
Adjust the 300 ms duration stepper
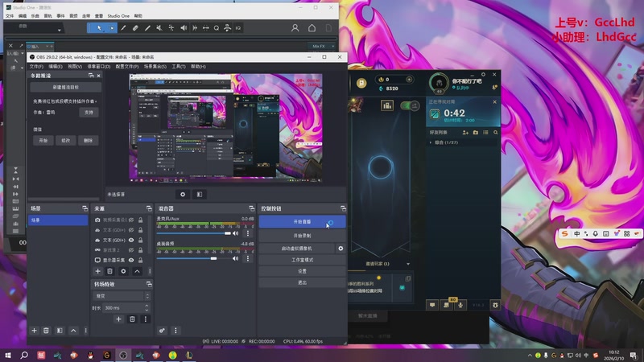(x=147, y=308)
